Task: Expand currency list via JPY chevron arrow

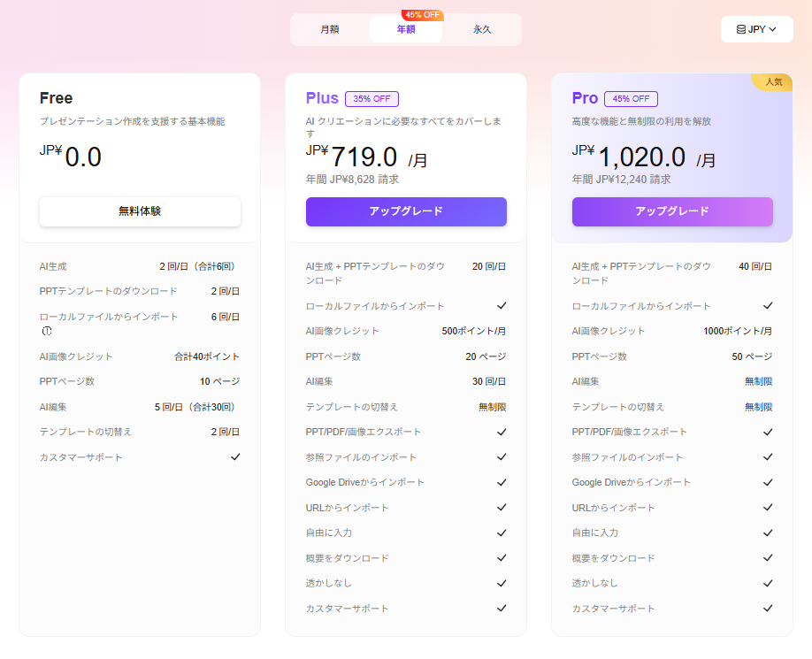Action: (773, 29)
